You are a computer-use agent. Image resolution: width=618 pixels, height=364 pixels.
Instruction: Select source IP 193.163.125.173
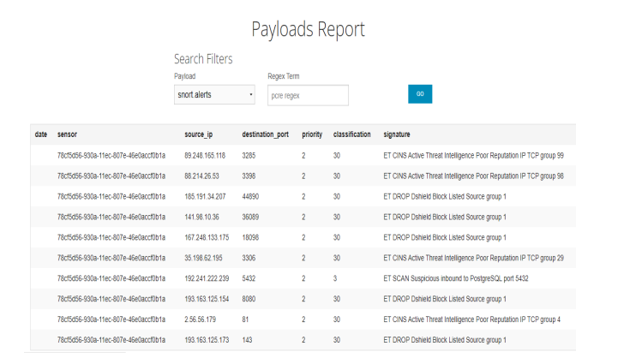click(x=207, y=340)
